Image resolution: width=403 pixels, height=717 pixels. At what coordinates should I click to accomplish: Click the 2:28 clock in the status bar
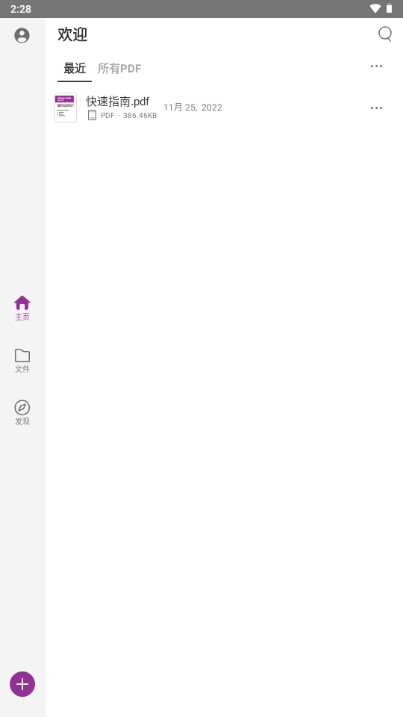click(21, 9)
